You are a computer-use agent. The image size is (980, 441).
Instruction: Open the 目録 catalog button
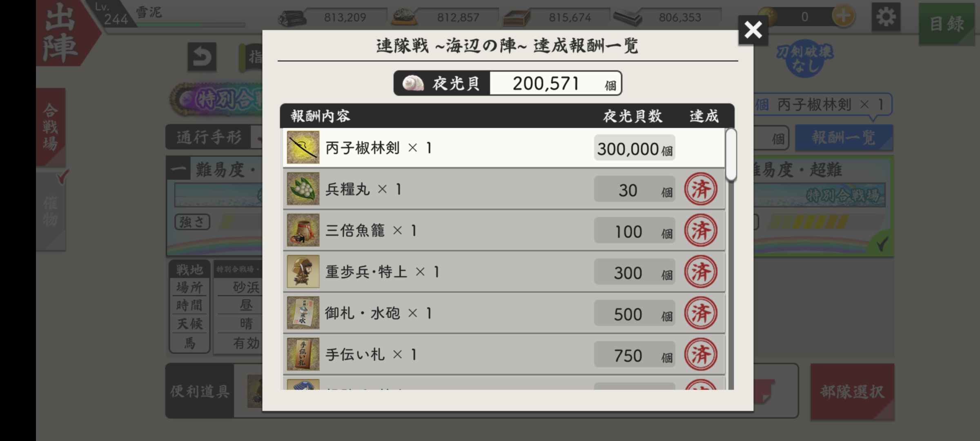(x=947, y=24)
